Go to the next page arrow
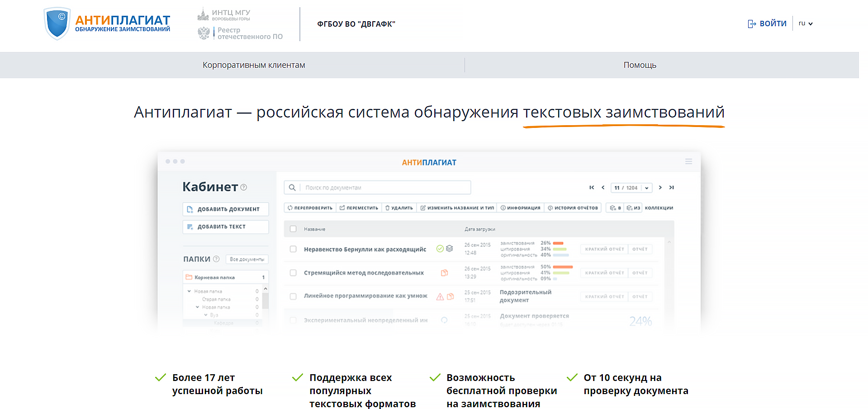868x409 pixels. coord(660,188)
